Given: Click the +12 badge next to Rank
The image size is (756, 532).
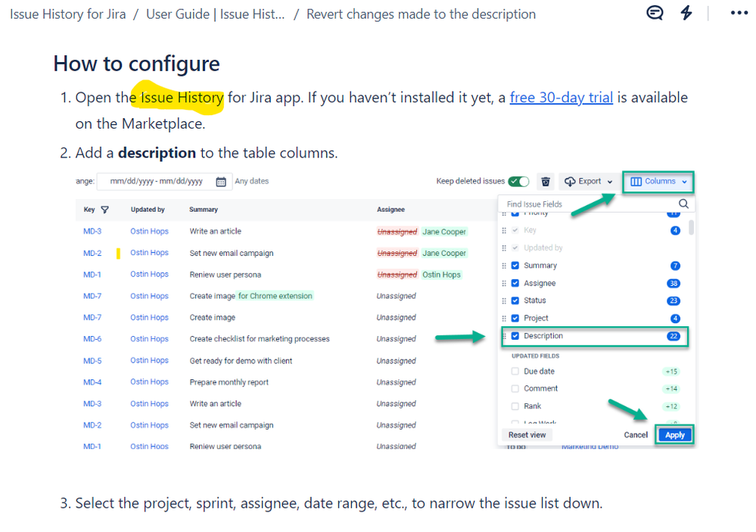Looking at the screenshot, I should [x=671, y=406].
